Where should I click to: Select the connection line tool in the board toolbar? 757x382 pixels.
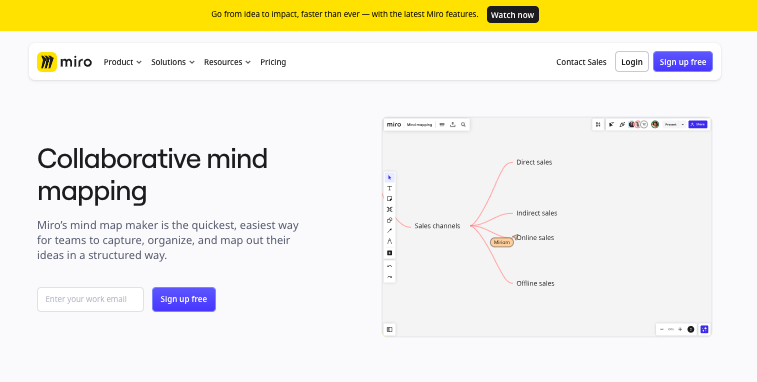[390, 231]
